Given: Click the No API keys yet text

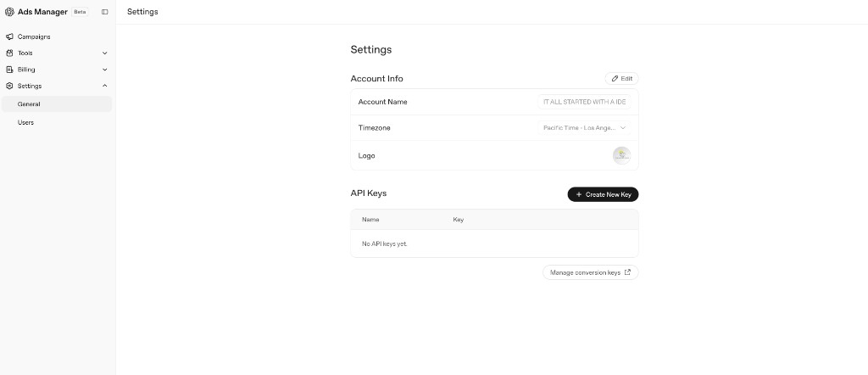Looking at the screenshot, I should (384, 243).
